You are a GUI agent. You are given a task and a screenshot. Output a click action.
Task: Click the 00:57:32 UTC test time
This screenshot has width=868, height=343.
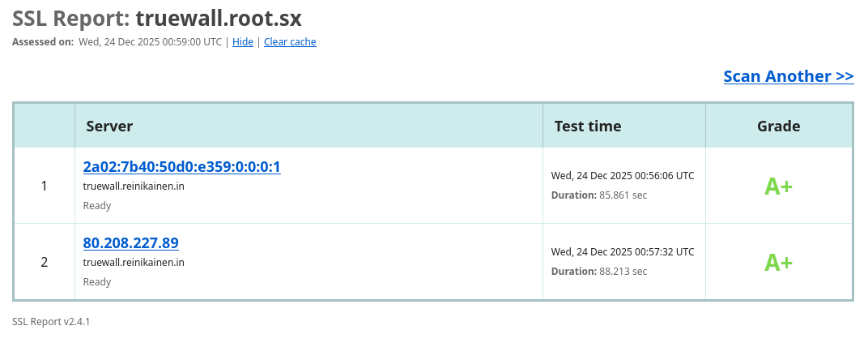pyautogui.click(x=623, y=251)
